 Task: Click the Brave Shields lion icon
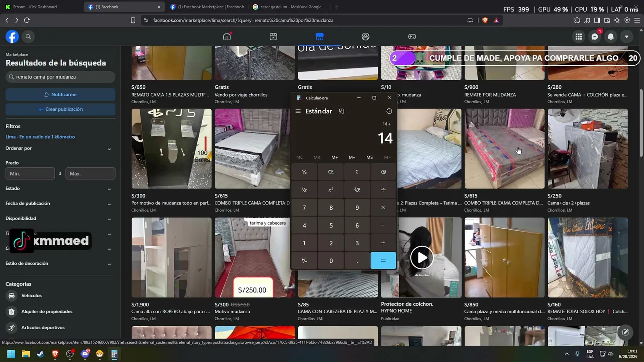click(484, 20)
